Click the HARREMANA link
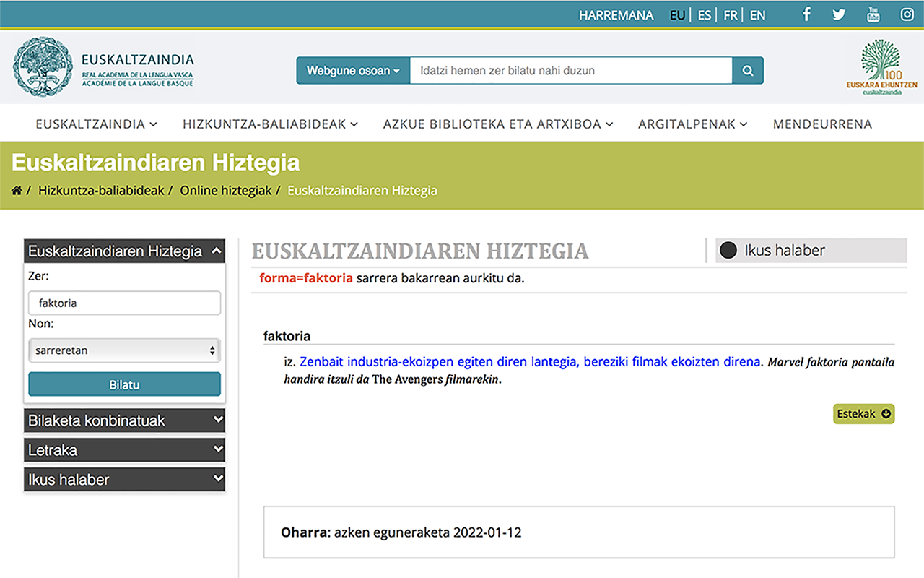The width and height of the screenshot is (924, 578). click(x=616, y=15)
